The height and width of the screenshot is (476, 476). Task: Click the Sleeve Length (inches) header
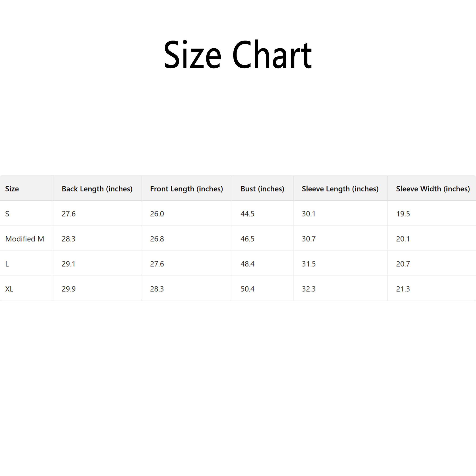340,189
